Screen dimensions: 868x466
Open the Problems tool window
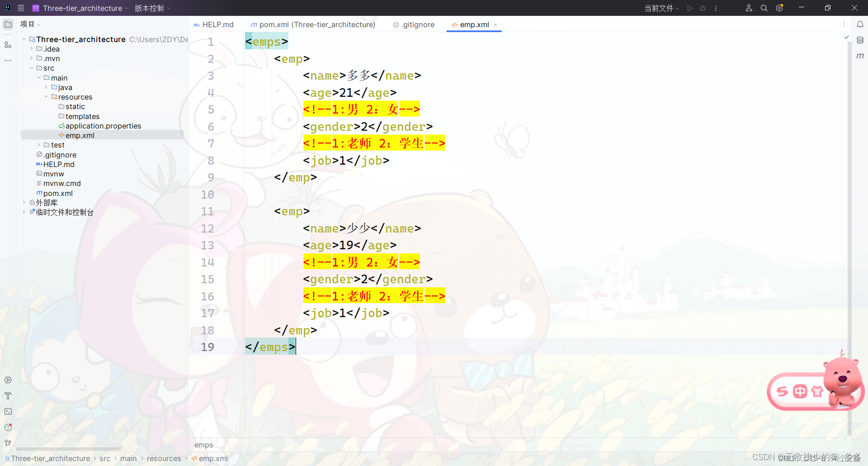coord(8,427)
